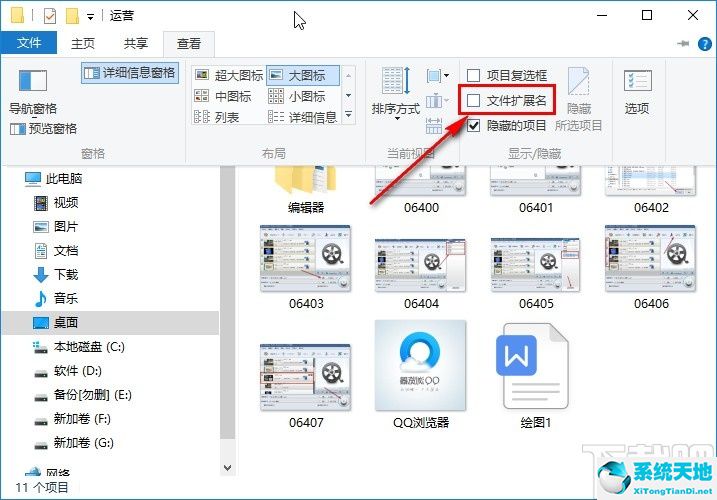This screenshot has width=717, height=500.
Task: Select image file 06400
Action: coord(421,191)
